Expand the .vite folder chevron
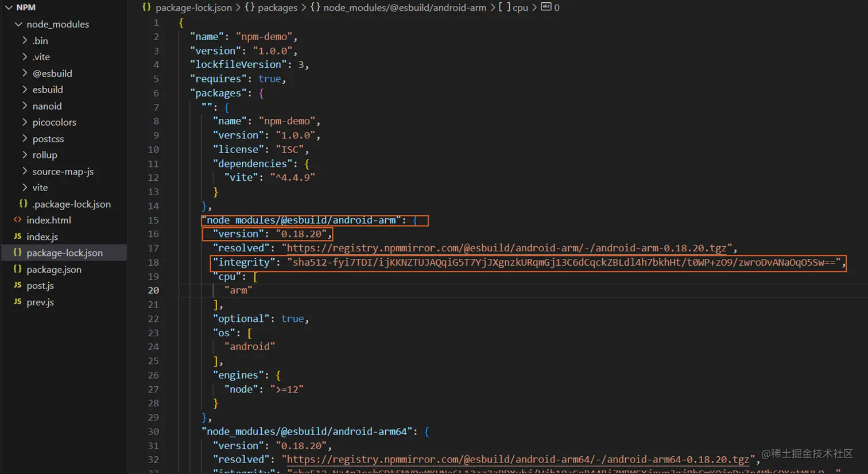Screen dimensions: 868x474 [x=25, y=57]
